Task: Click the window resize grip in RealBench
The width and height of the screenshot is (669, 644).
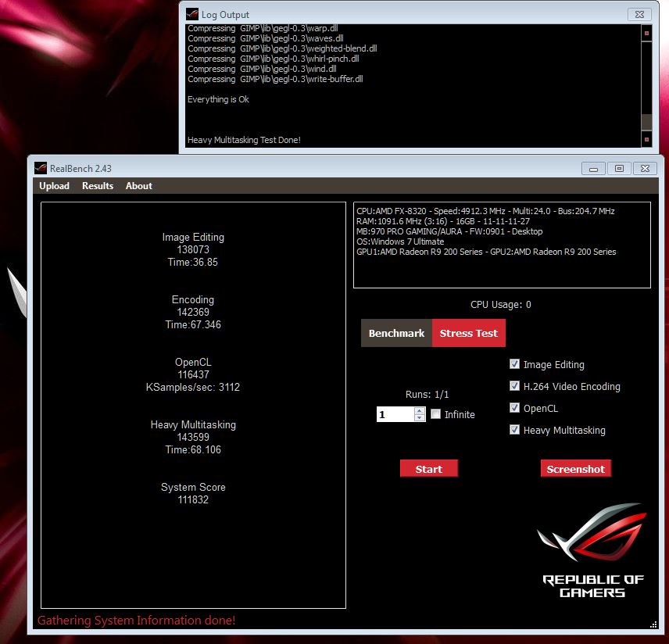Action: (653, 624)
